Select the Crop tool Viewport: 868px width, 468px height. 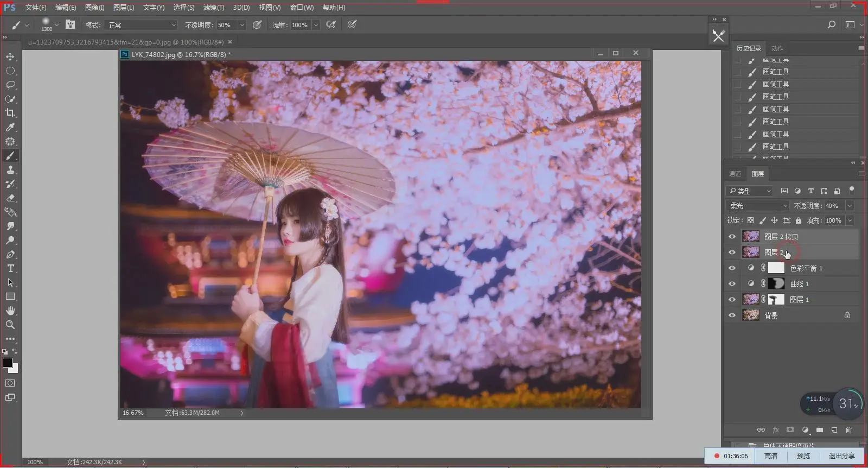click(x=10, y=113)
